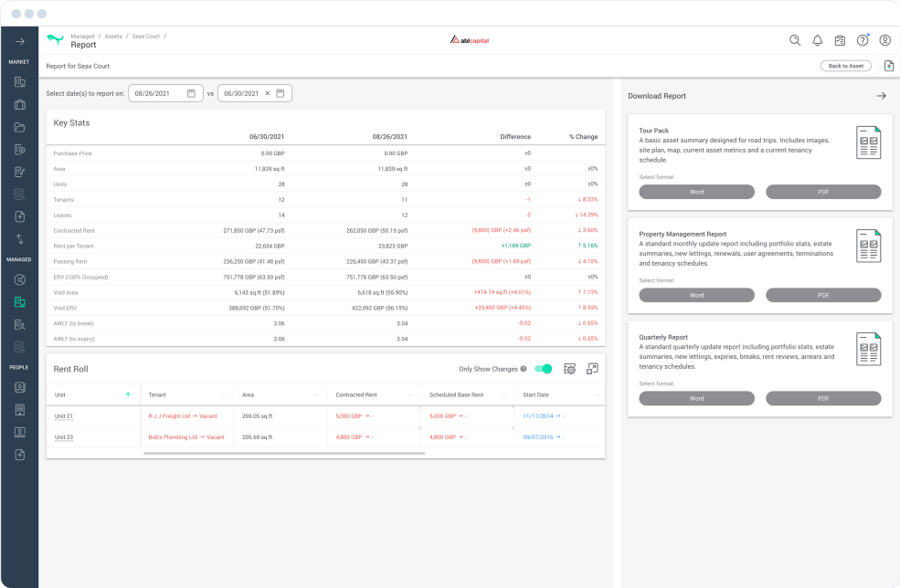Open the Contracted Rent column menu

click(x=410, y=394)
